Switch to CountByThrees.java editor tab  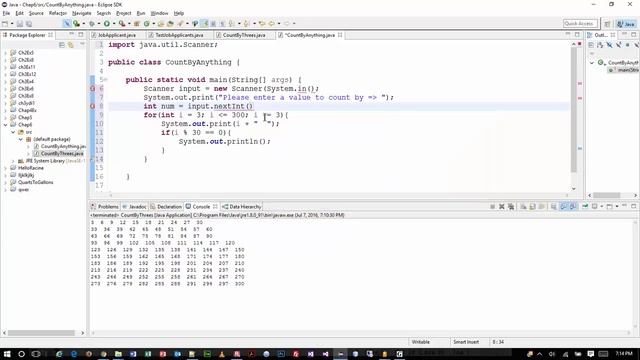(244, 35)
